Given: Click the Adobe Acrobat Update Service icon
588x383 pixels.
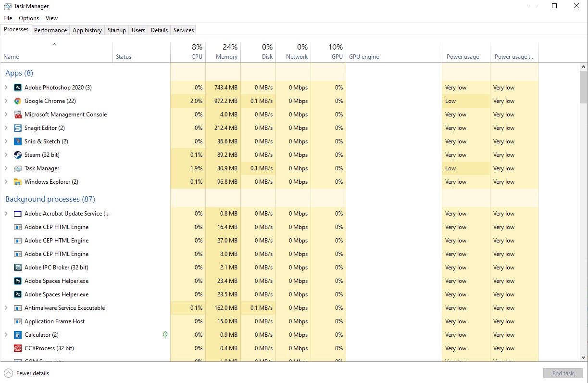Looking at the screenshot, I should pyautogui.click(x=18, y=214).
